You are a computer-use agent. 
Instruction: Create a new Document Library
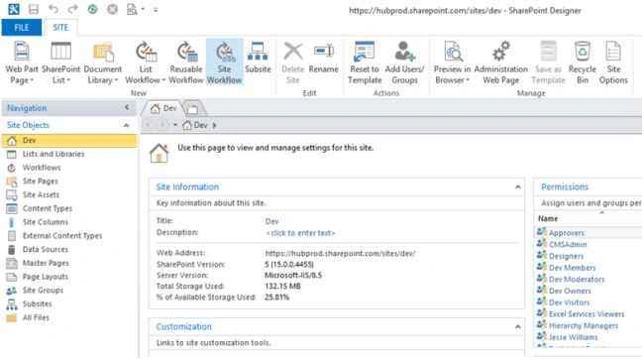103,62
